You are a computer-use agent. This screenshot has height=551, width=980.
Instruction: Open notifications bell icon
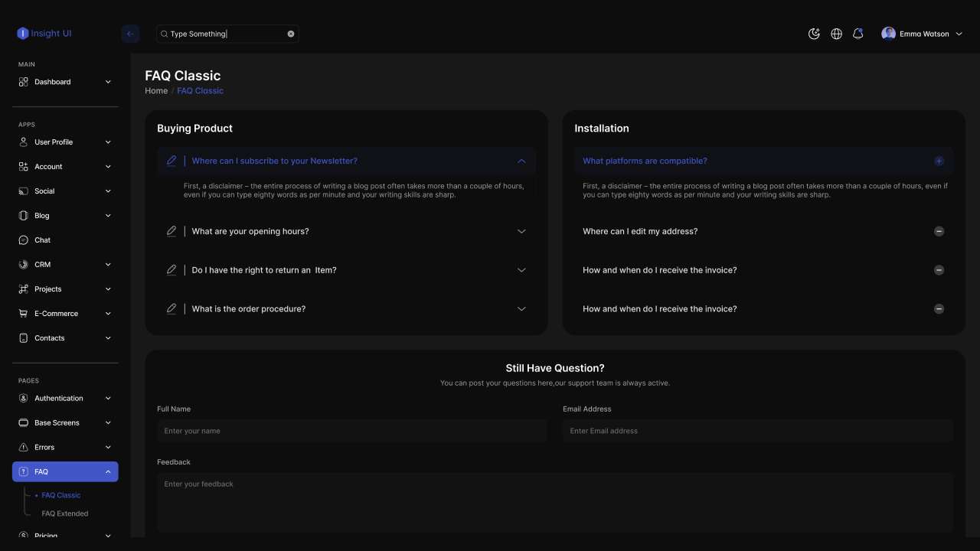(857, 34)
